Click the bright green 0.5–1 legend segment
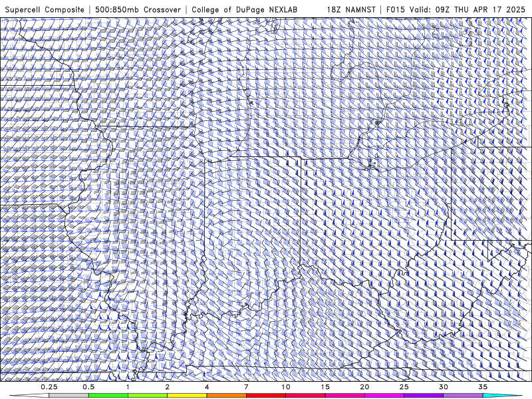This screenshot has height=399, width=532. pyautogui.click(x=108, y=396)
